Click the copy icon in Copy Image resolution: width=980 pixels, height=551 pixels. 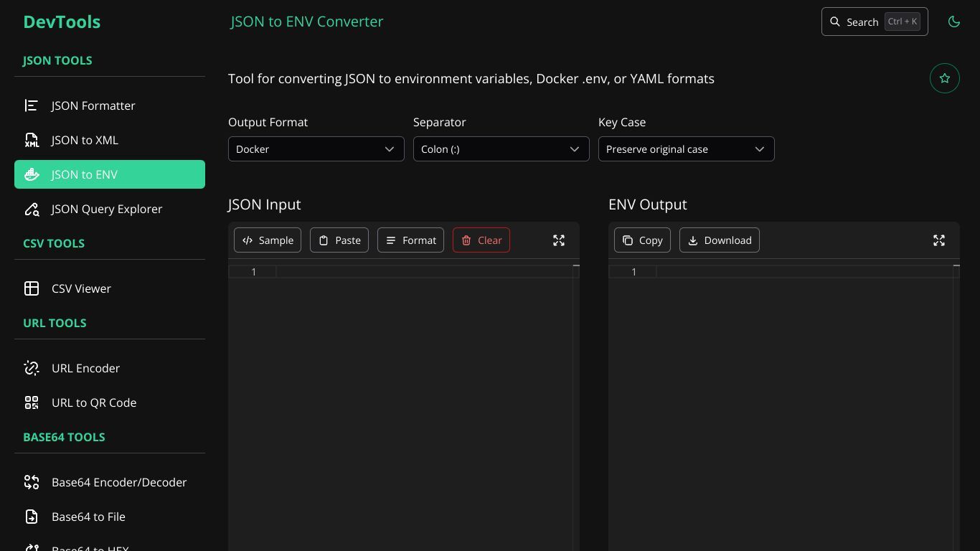[628, 240]
